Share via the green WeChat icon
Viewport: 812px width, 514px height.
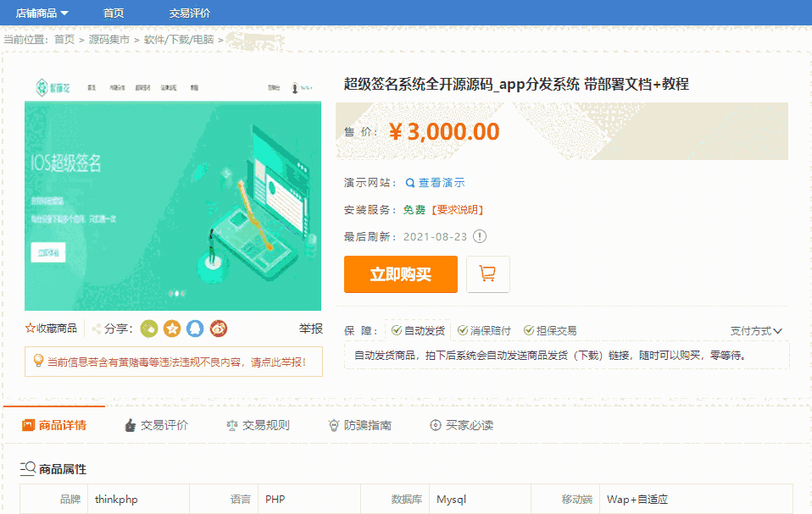149,329
